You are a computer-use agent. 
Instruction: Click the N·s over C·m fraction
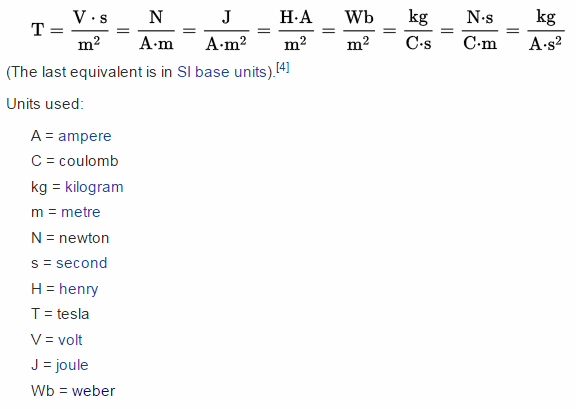(480, 31)
